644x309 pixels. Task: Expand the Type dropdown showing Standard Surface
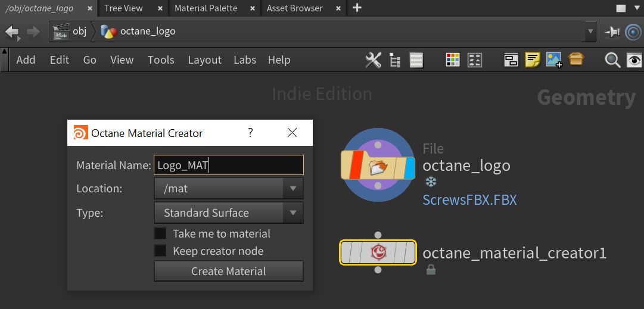229,213
